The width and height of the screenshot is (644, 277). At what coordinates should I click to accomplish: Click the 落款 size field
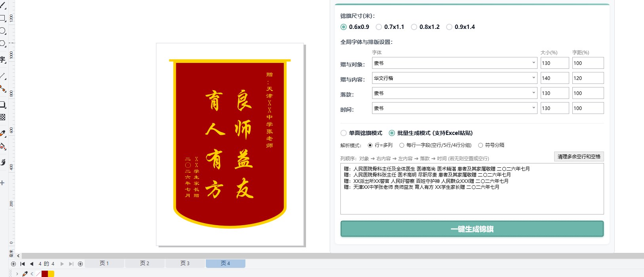(555, 93)
